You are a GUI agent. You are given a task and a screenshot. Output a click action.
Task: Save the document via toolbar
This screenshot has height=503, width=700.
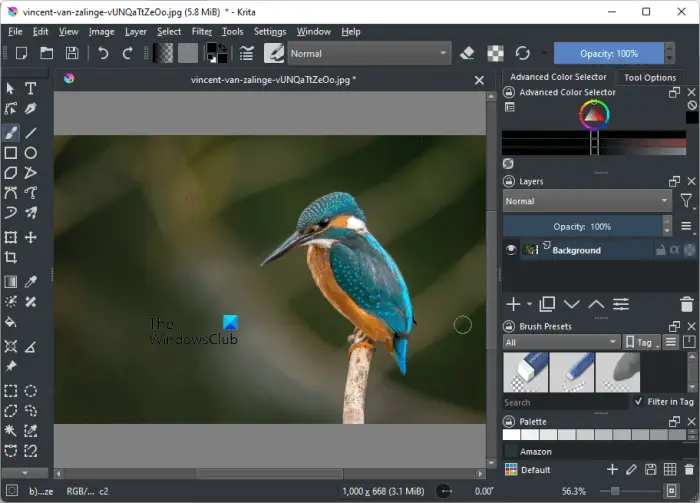pyautogui.click(x=72, y=54)
